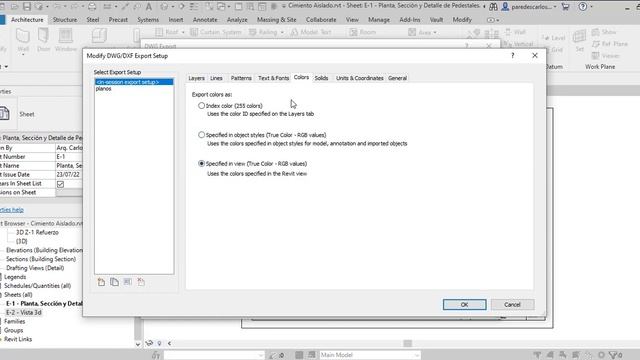Viewport: 640px width, 360px height.
Task: Duplicate the selected export setup icon
Action: [x=114, y=282]
